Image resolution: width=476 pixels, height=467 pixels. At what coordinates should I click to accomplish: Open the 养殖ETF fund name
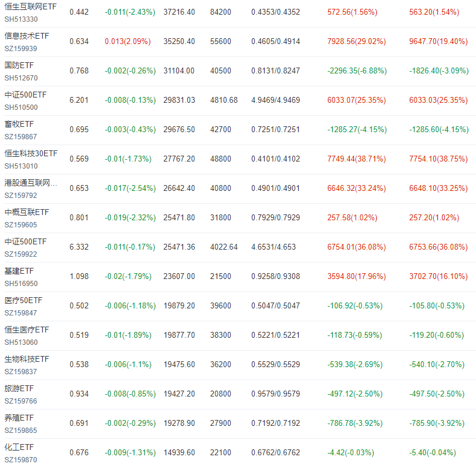click(19, 418)
